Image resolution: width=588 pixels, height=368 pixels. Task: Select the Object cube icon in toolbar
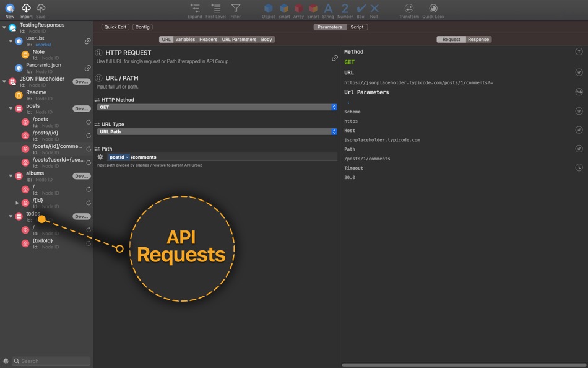tap(268, 8)
